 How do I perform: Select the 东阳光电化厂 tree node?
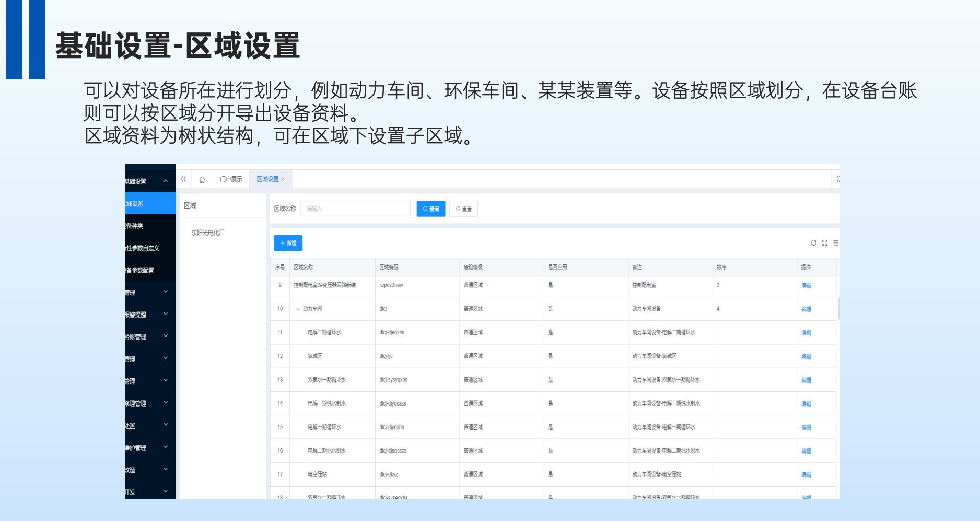208,233
